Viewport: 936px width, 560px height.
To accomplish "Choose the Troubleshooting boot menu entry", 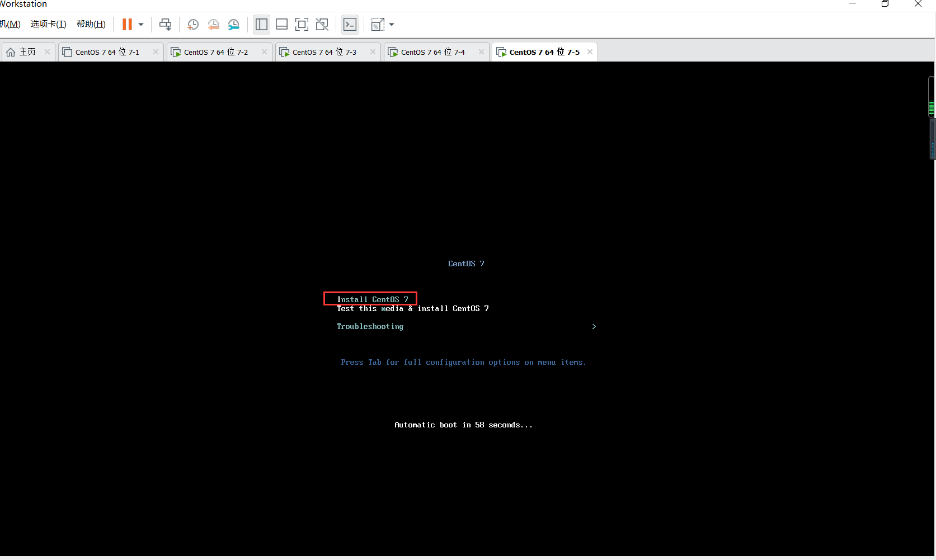I will point(370,326).
